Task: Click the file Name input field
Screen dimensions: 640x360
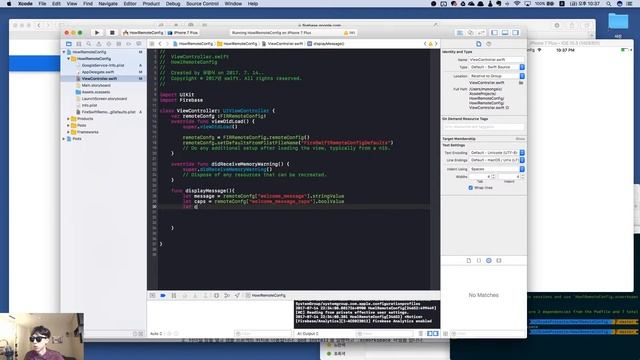Action: (496, 60)
